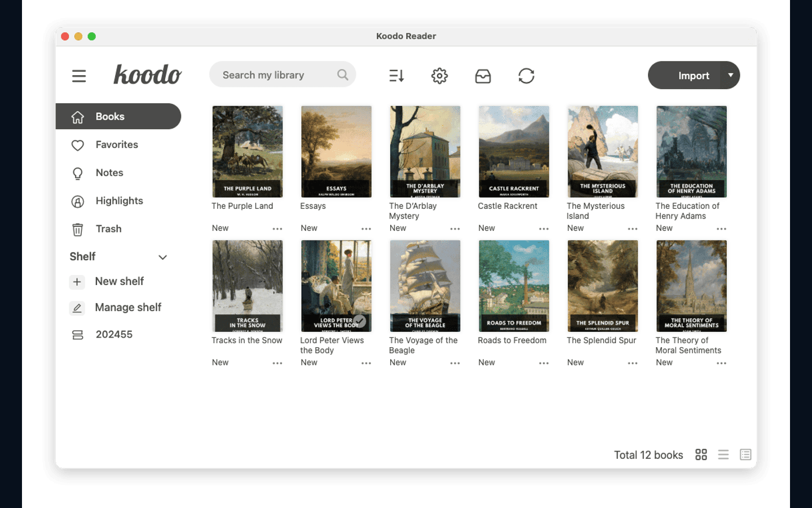This screenshot has width=812, height=508.
Task: Open more options for The Mysterious Island
Action: (x=633, y=229)
